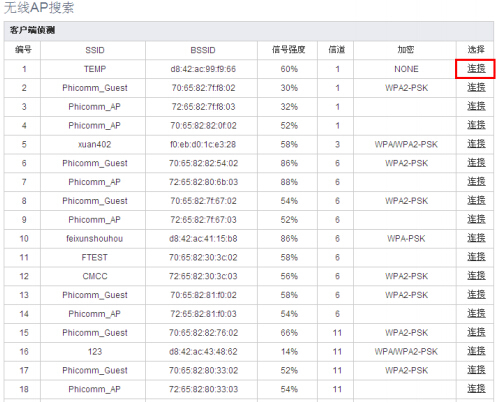The width and height of the screenshot is (500, 403).
Task: Click the 编号 column header
Action: click(x=23, y=50)
